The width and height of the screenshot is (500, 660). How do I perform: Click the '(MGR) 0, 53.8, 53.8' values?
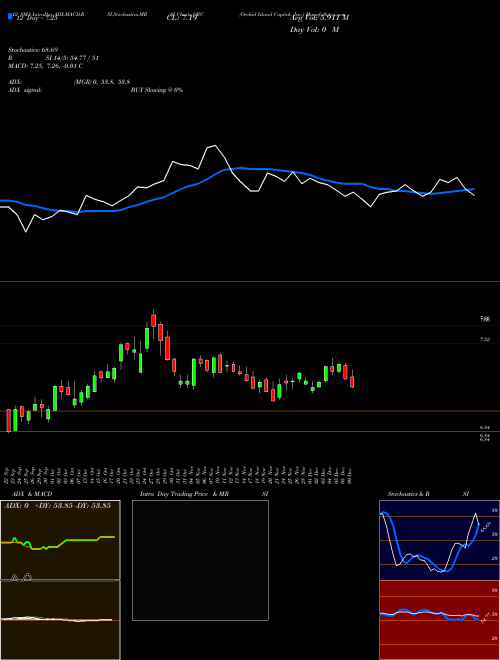pyautogui.click(x=101, y=82)
